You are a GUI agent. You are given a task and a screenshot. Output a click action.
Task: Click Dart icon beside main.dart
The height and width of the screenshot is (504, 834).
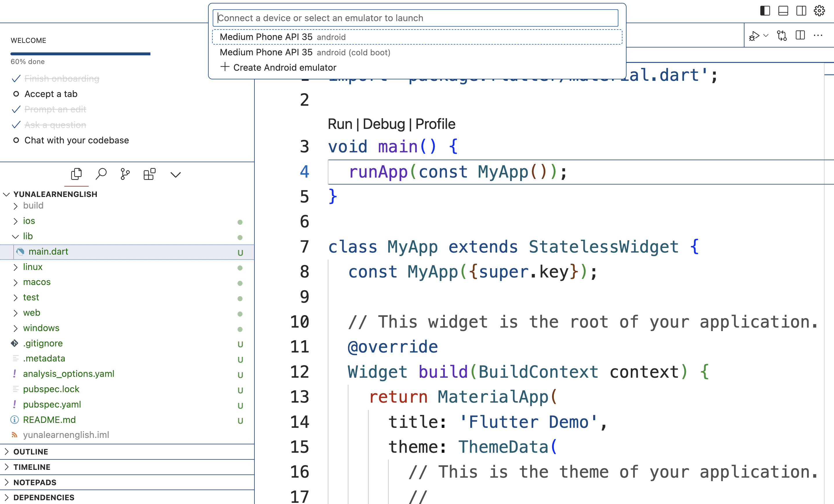point(20,251)
